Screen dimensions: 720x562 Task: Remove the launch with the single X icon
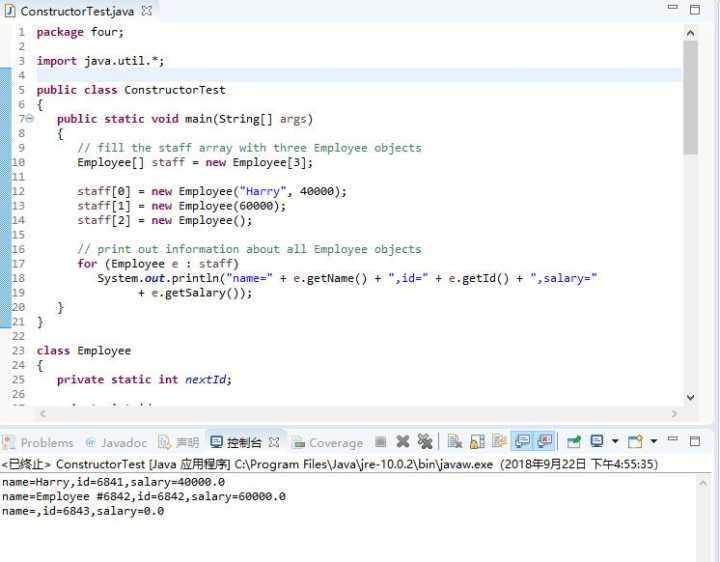(403, 442)
